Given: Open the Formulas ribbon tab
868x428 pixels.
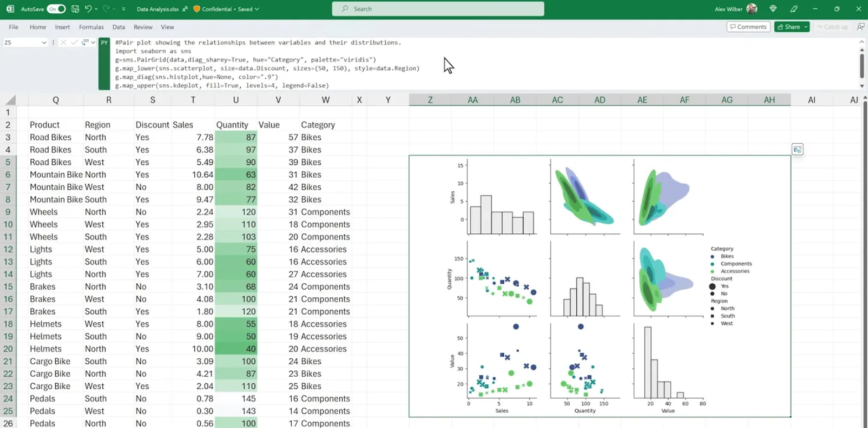Looking at the screenshot, I should 91,27.
